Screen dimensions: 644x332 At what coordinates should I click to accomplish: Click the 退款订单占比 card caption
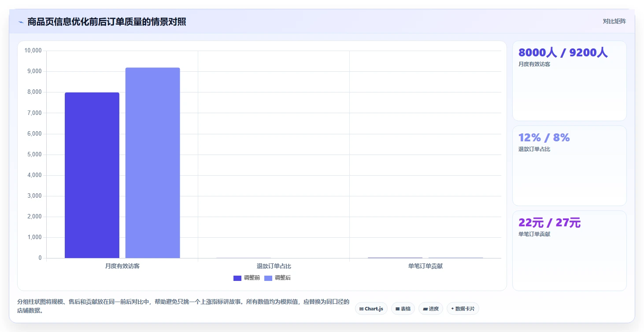534,149
